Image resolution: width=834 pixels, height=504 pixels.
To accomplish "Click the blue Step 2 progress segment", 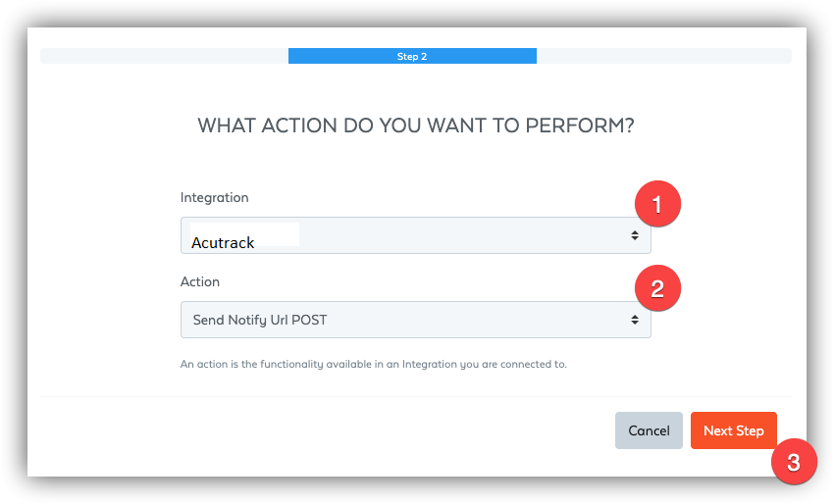I will [x=412, y=56].
